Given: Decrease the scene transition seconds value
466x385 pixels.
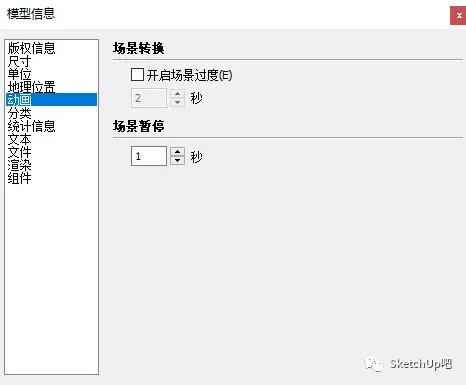Looking at the screenshot, I should (177, 102).
